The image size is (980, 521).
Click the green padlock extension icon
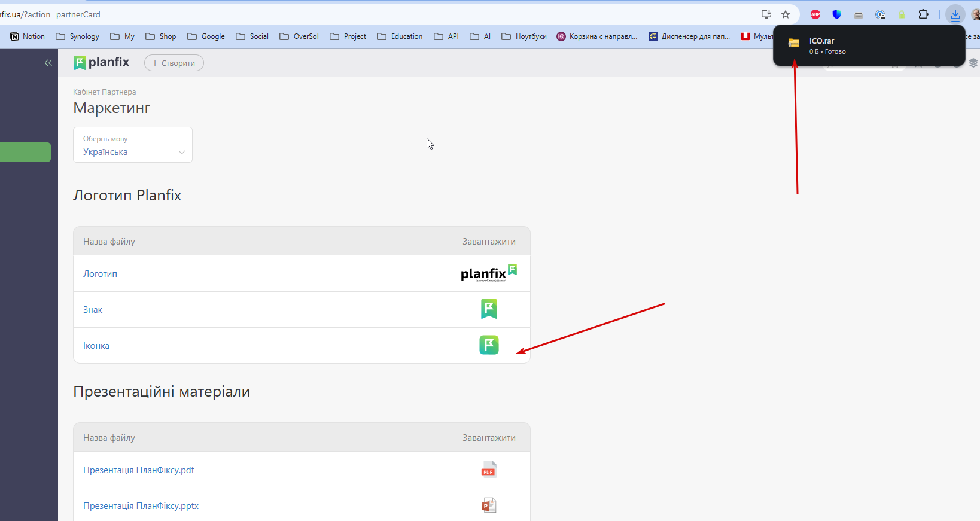click(x=902, y=14)
